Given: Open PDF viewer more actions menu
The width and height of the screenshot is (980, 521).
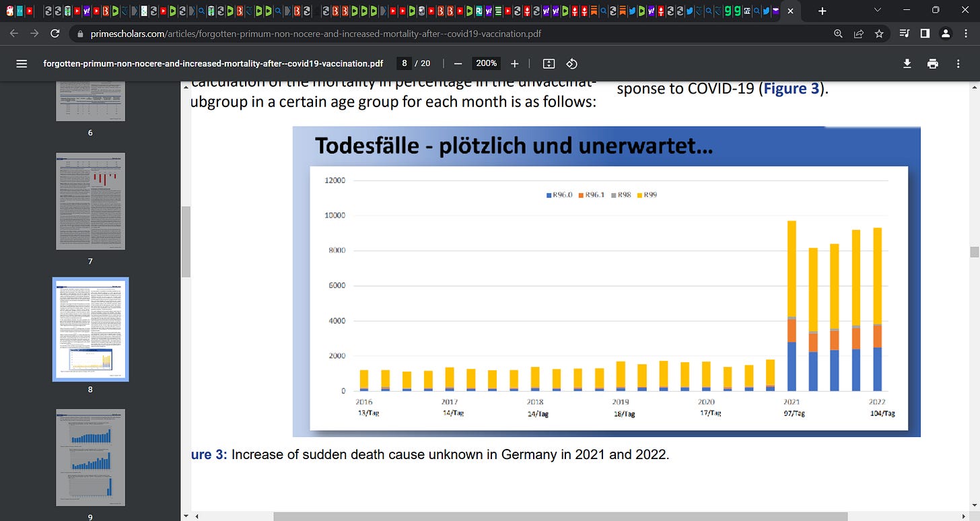Looking at the screenshot, I should [958, 63].
